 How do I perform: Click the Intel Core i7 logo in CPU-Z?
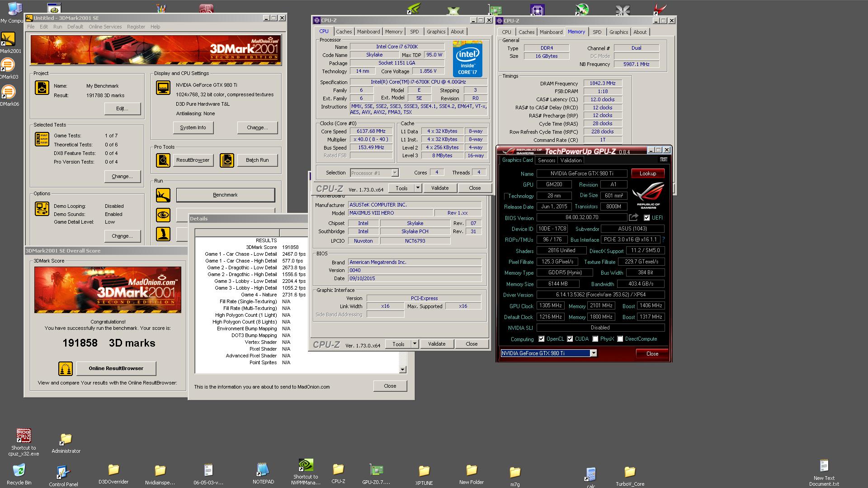tap(467, 59)
